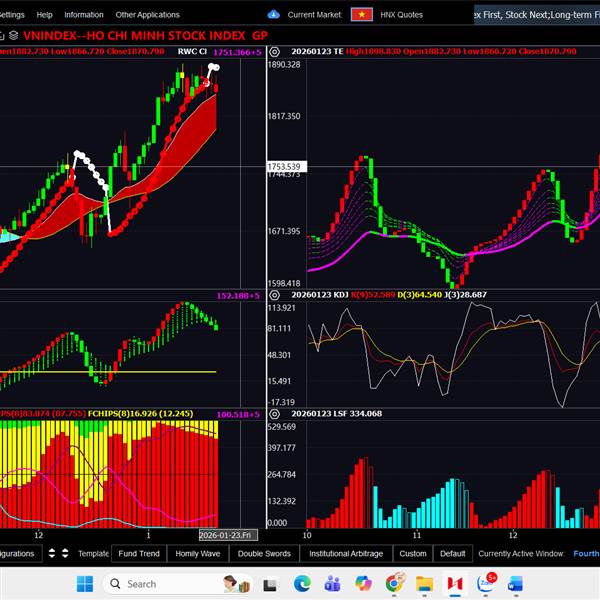Open Microsoft Teams from the taskbar
This screenshot has height=600, width=600.
[333, 583]
